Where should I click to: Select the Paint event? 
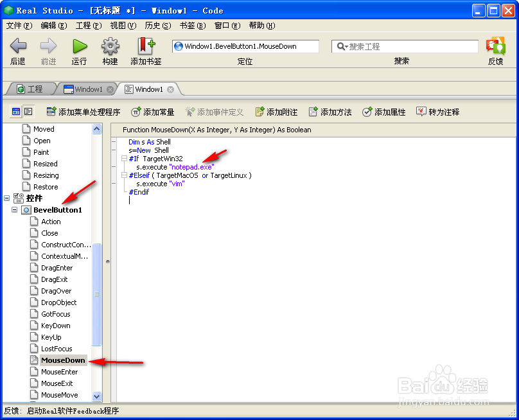[41, 152]
